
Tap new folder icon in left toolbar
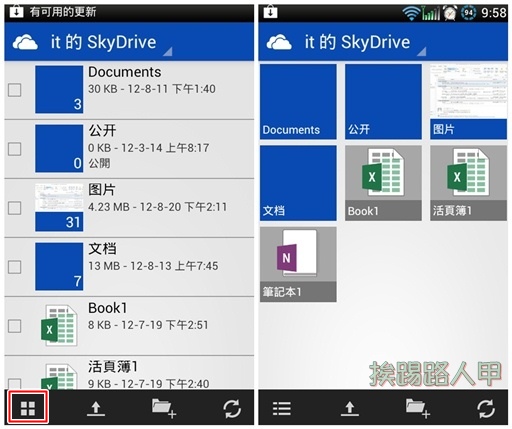click(164, 408)
